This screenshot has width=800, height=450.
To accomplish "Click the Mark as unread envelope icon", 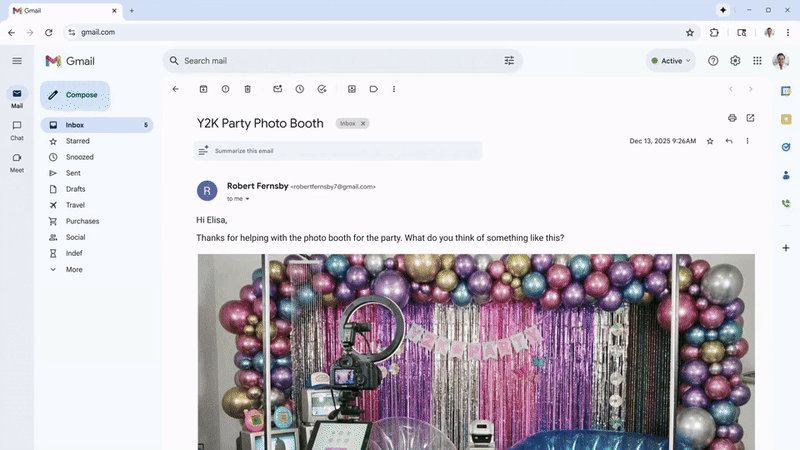I will (x=277, y=89).
